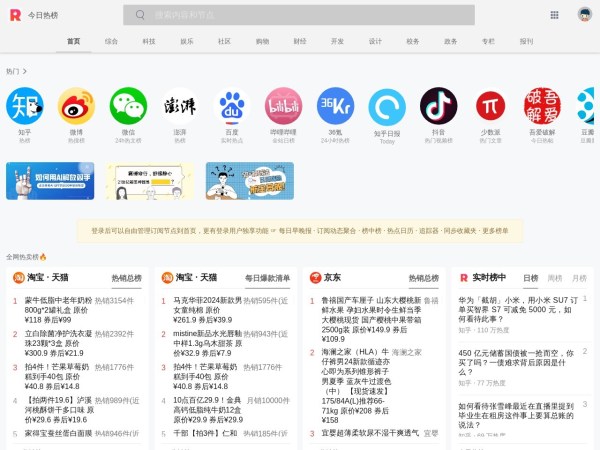
Task: Open 张雪峰 graduates renting topic
Action: (516, 415)
